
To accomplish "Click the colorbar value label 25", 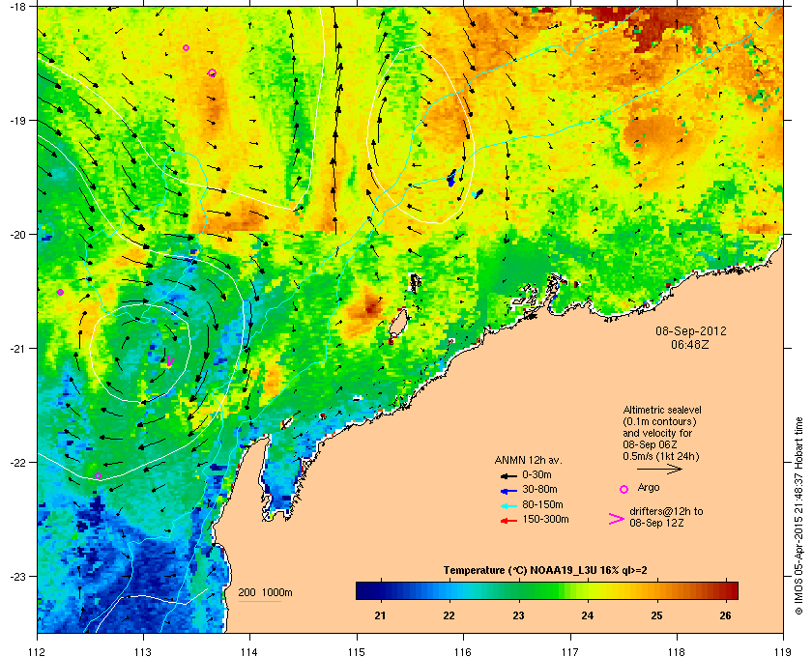I will coord(656,615).
